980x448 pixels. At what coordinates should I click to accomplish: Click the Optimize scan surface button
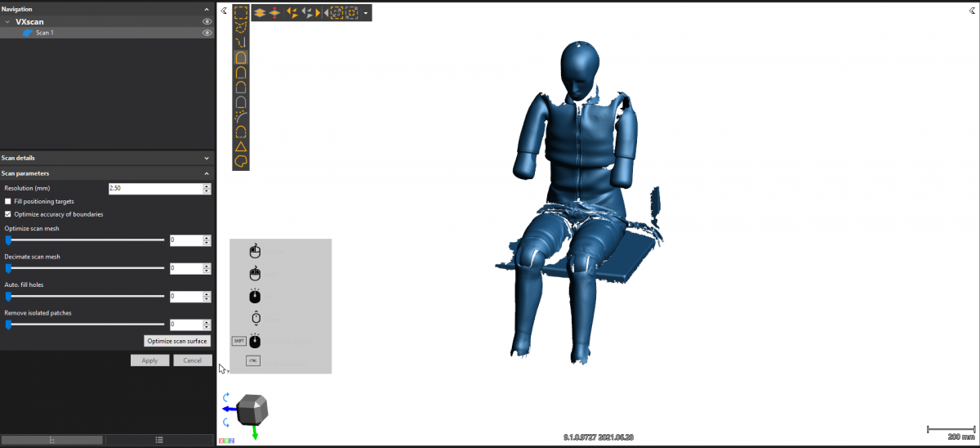(x=177, y=341)
